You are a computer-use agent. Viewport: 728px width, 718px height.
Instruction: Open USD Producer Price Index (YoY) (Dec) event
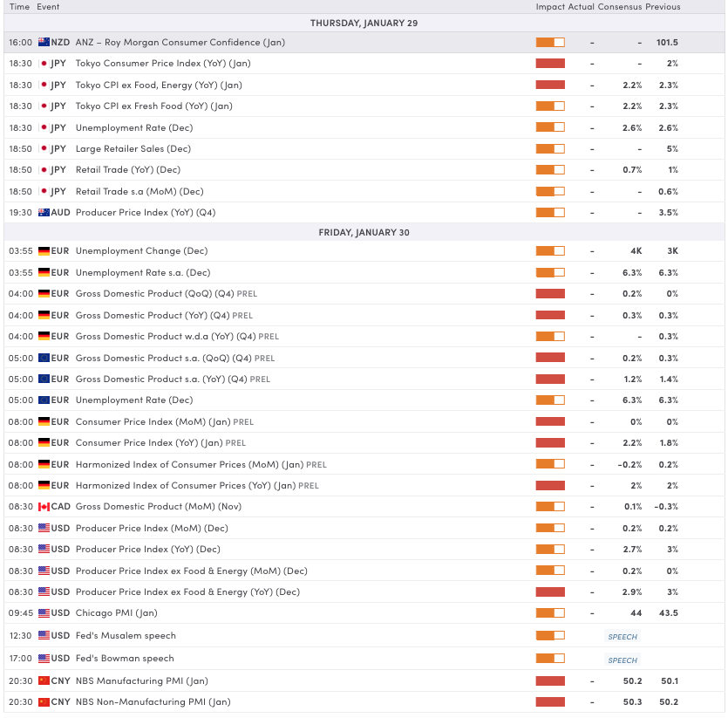click(148, 550)
